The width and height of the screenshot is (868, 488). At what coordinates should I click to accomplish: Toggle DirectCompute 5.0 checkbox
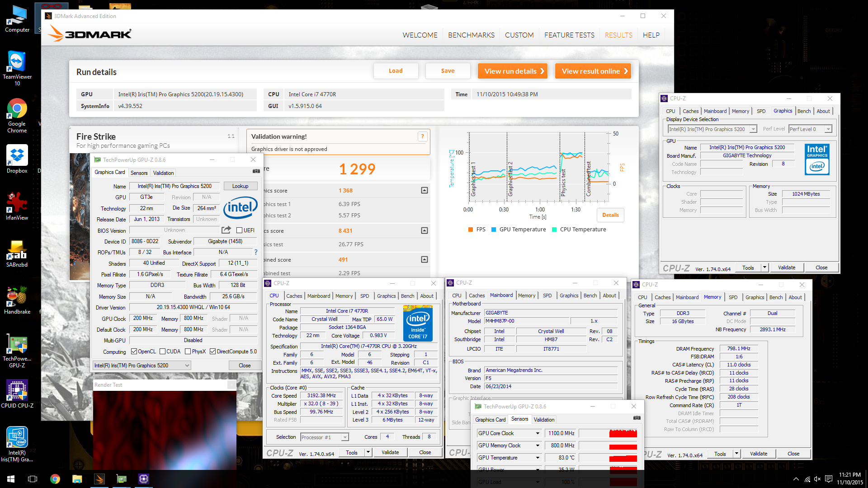(212, 352)
